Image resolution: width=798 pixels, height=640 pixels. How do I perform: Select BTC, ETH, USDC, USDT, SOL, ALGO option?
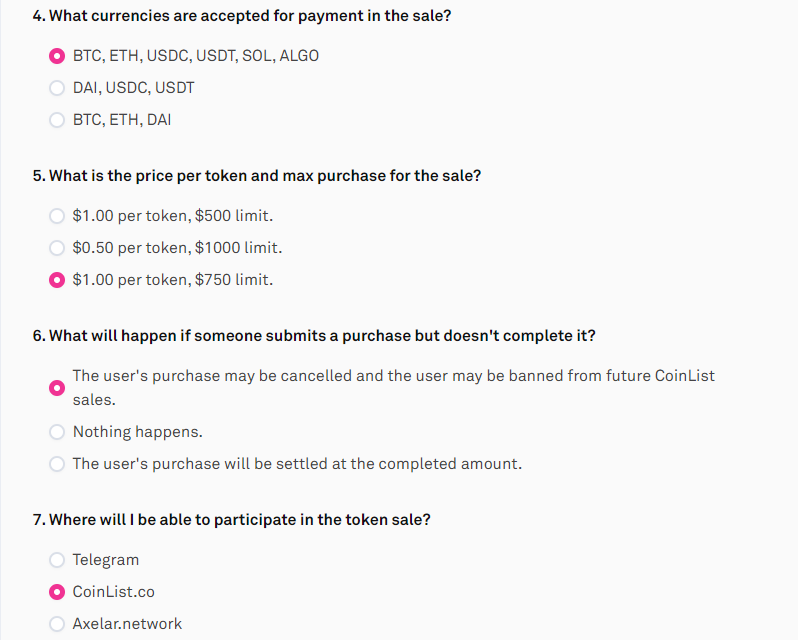tap(56, 56)
